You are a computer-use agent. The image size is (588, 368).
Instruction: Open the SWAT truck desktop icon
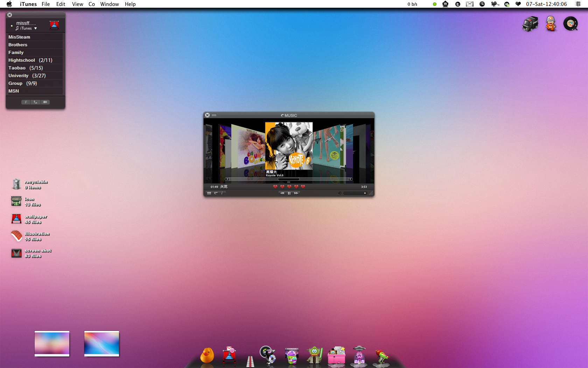point(530,24)
